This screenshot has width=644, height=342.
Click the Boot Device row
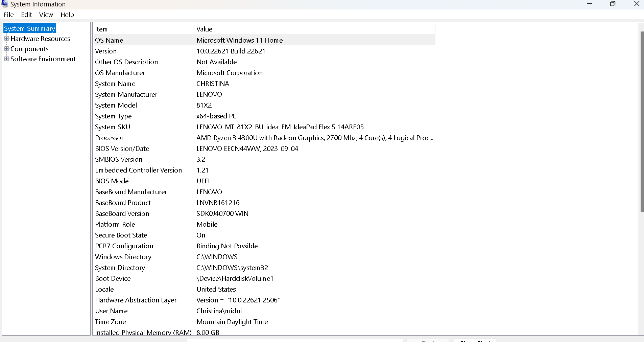tap(264, 278)
